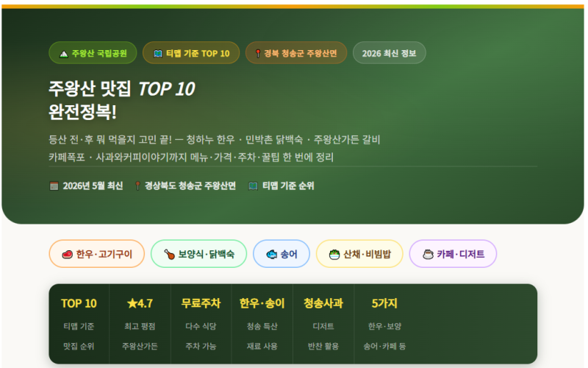Screen dimensions: 588x368
Task: Click the 한우·송이 stat heading
Action: (262, 303)
